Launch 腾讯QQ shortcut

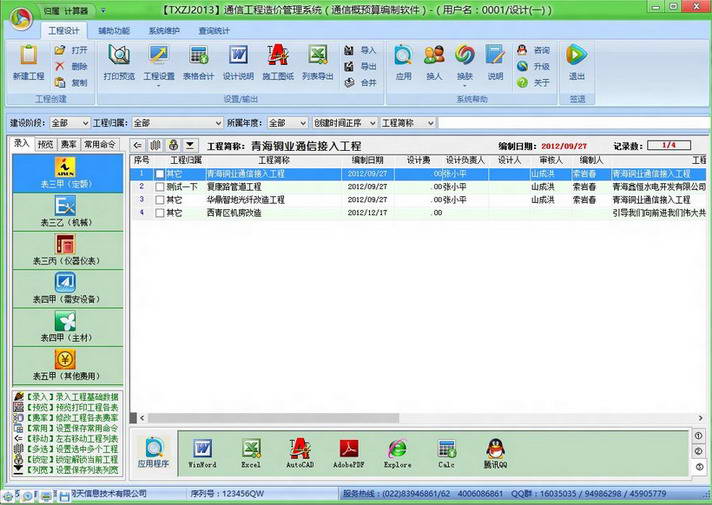(495, 448)
